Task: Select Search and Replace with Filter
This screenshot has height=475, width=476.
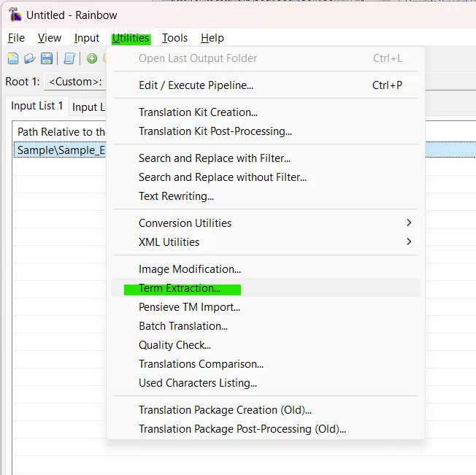Action: (266, 158)
